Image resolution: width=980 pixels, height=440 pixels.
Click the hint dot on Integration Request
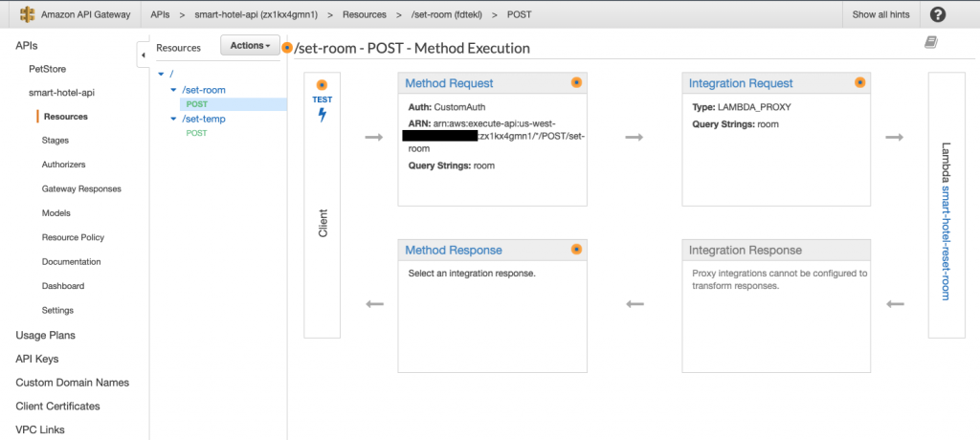point(860,82)
